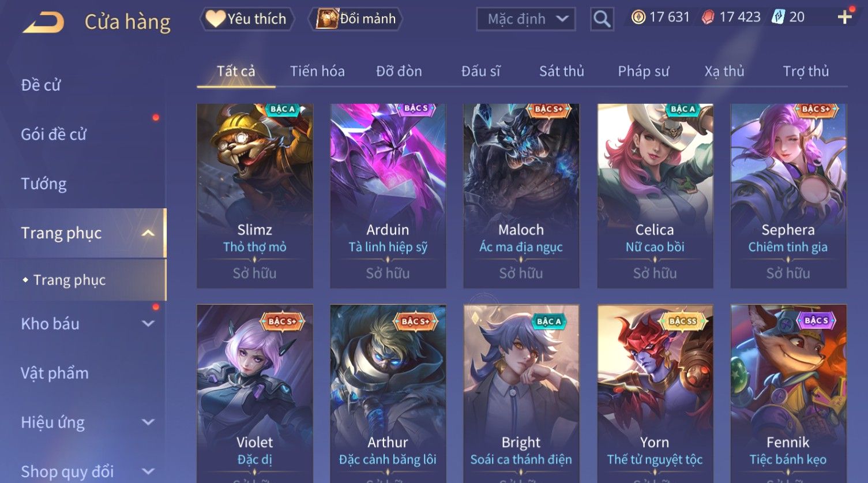Switch to the Sát thủ tab

point(561,71)
